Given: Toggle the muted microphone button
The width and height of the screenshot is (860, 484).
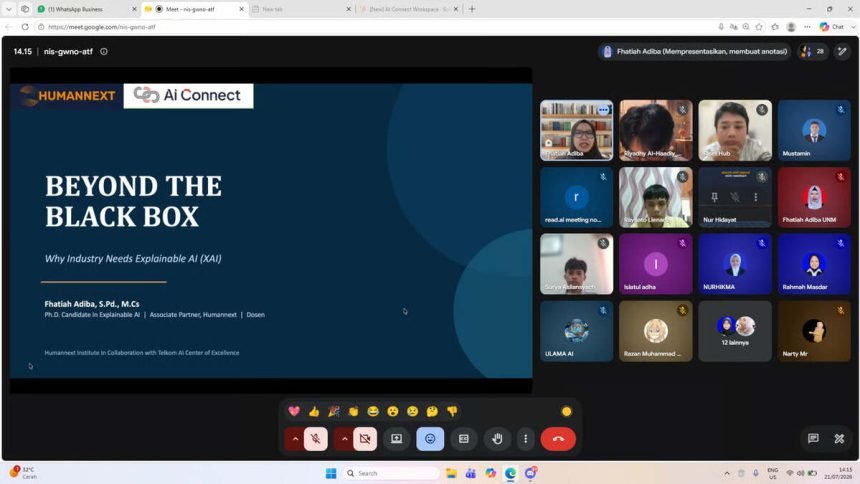Looking at the screenshot, I should (315, 439).
